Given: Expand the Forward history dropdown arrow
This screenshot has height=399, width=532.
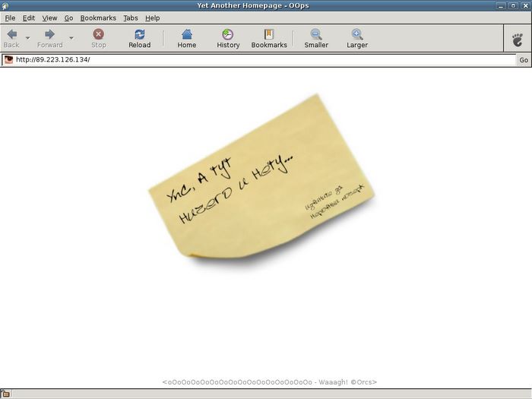Looking at the screenshot, I should click(x=71, y=38).
